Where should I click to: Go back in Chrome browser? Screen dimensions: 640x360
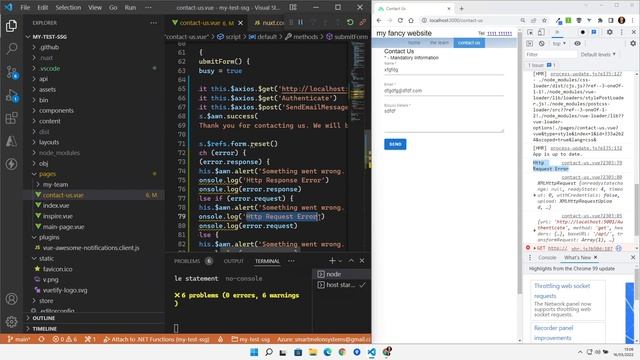point(379,20)
